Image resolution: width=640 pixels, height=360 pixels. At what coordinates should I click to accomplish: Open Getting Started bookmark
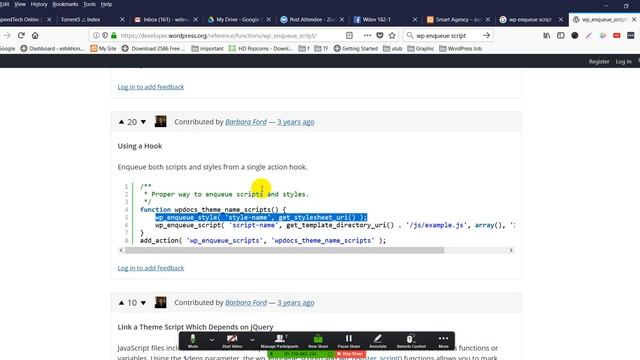pos(356,49)
